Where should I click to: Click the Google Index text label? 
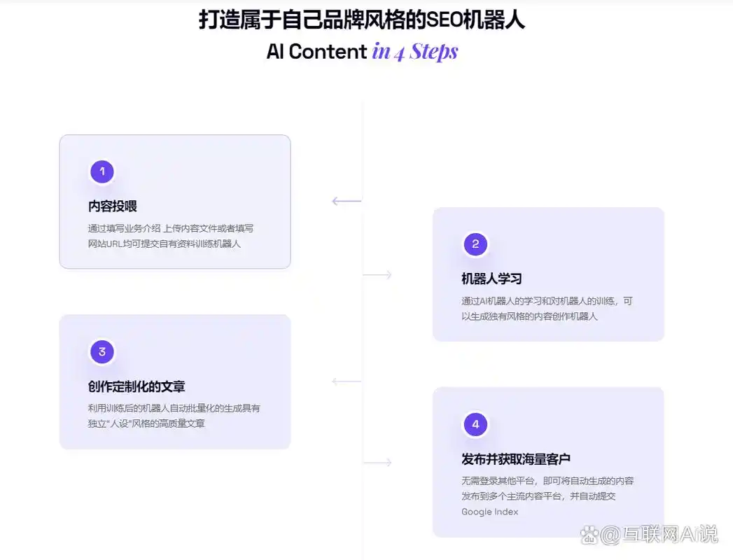point(489,512)
